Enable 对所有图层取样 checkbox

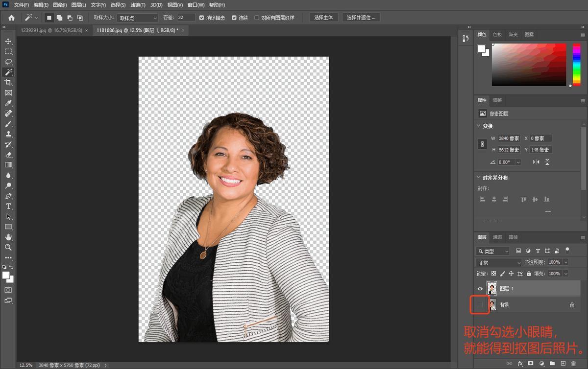coord(257,18)
